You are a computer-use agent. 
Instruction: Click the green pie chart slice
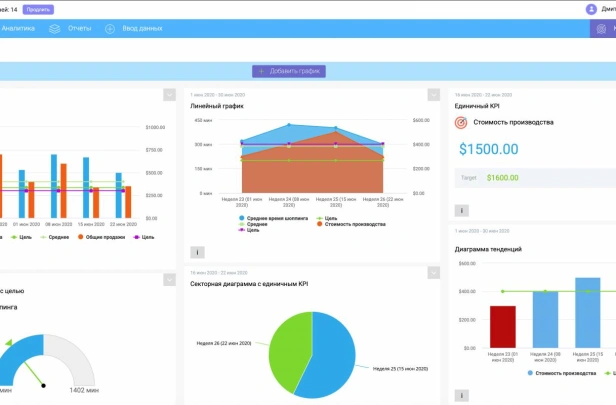tap(289, 350)
